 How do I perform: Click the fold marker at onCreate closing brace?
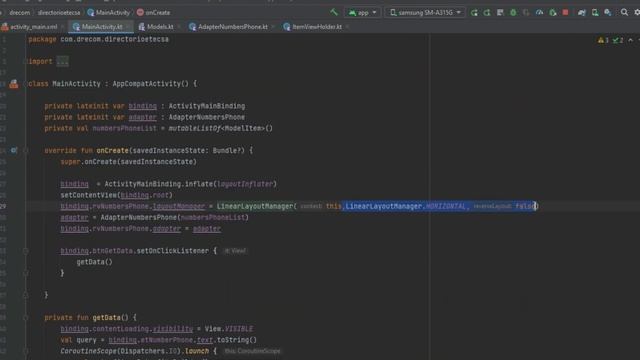point(25,295)
